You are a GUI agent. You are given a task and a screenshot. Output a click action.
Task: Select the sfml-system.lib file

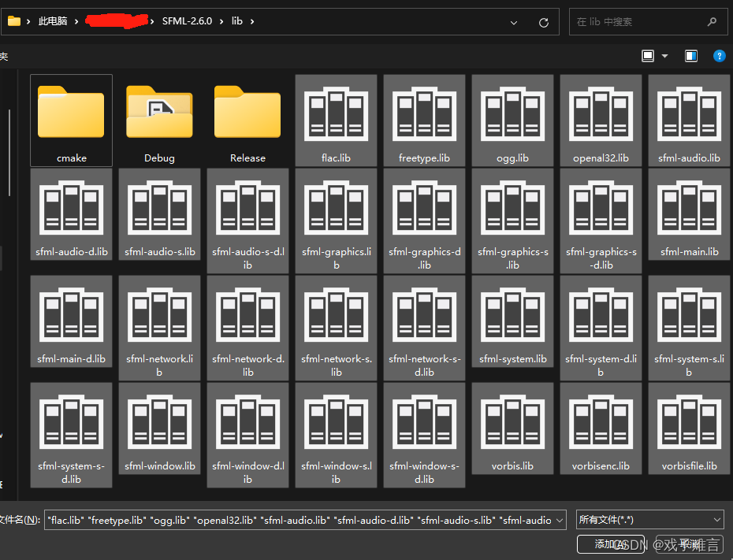(x=513, y=321)
